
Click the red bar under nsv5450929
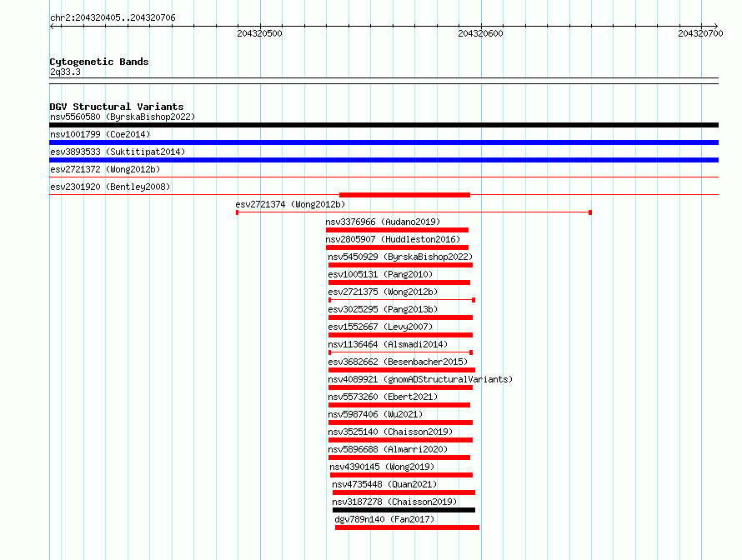tap(400, 265)
